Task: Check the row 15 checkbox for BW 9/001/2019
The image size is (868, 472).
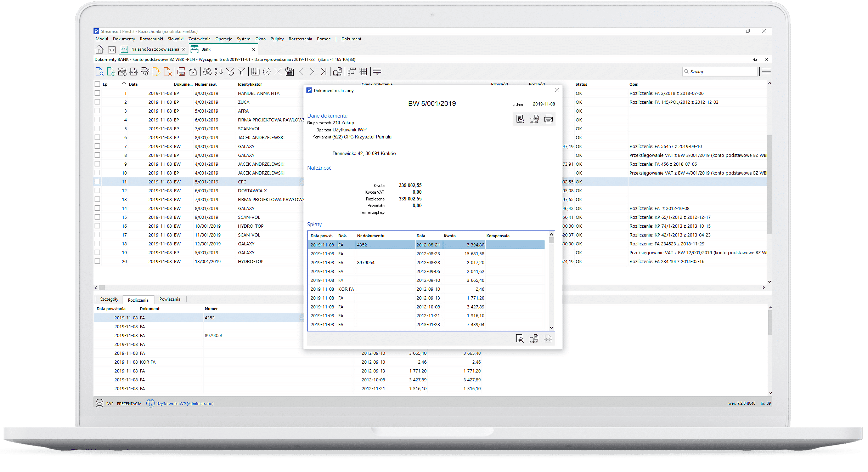Action: tap(97, 217)
